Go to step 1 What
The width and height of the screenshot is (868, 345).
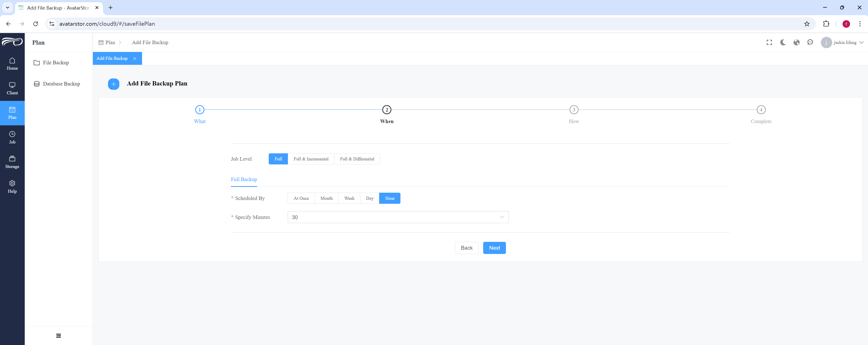click(x=200, y=110)
